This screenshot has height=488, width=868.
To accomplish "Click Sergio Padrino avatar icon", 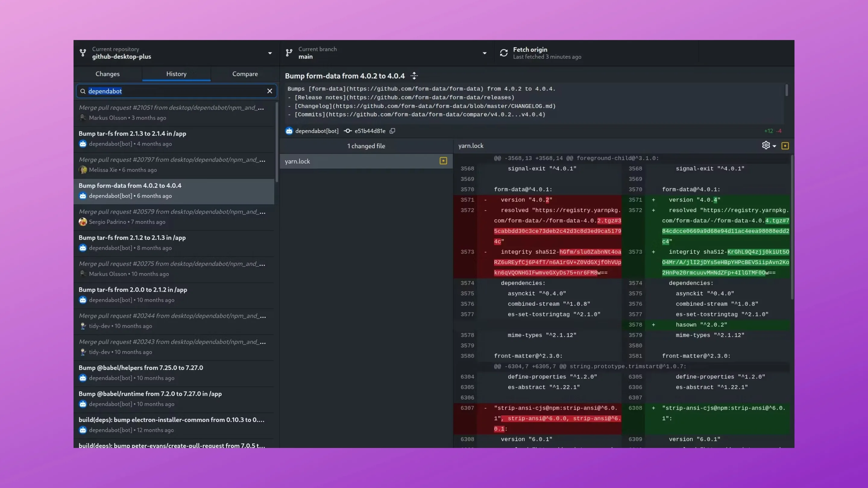I will point(83,222).
